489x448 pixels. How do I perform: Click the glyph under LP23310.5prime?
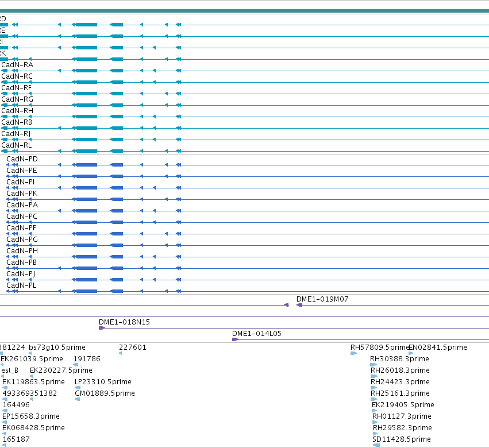(78, 388)
